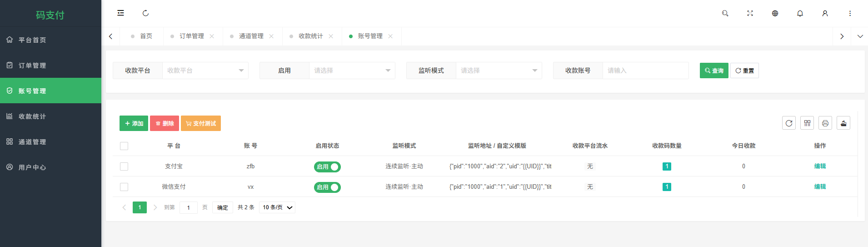The image size is (868, 247).
Task: Open 收款统计 in the sidebar
Action: 50,116
